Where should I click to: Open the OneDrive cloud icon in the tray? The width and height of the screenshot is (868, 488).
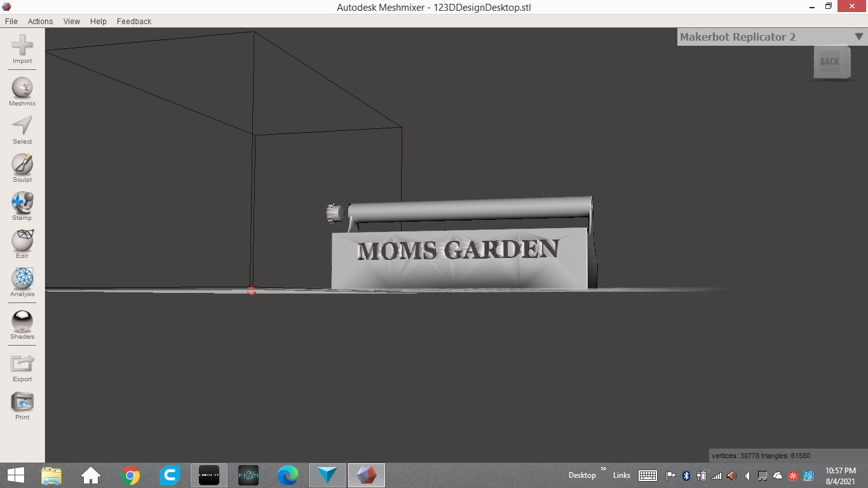tap(778, 475)
